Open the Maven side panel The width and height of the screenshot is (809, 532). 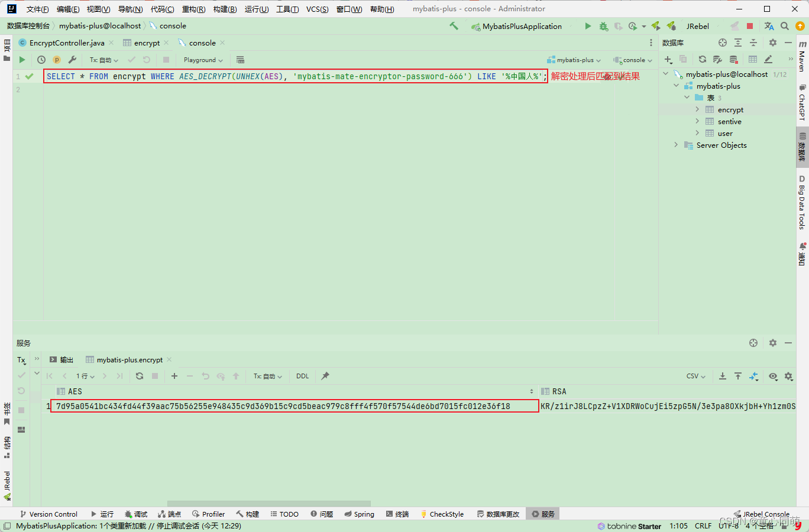coord(802,57)
